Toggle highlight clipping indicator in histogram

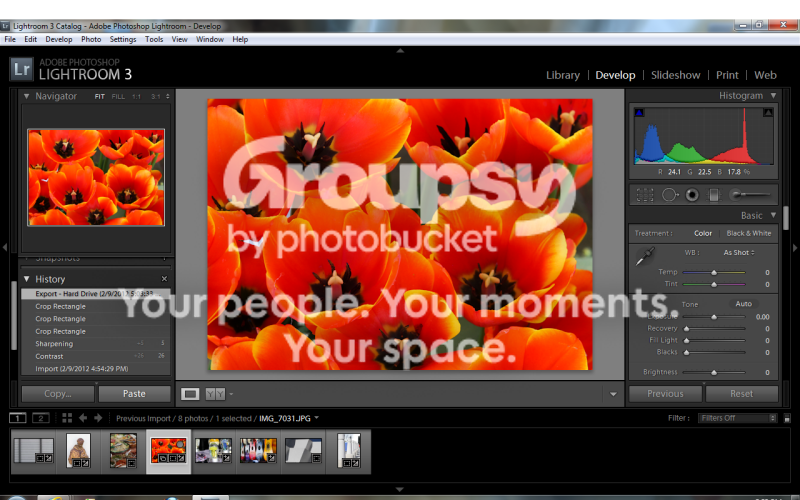pos(767,112)
